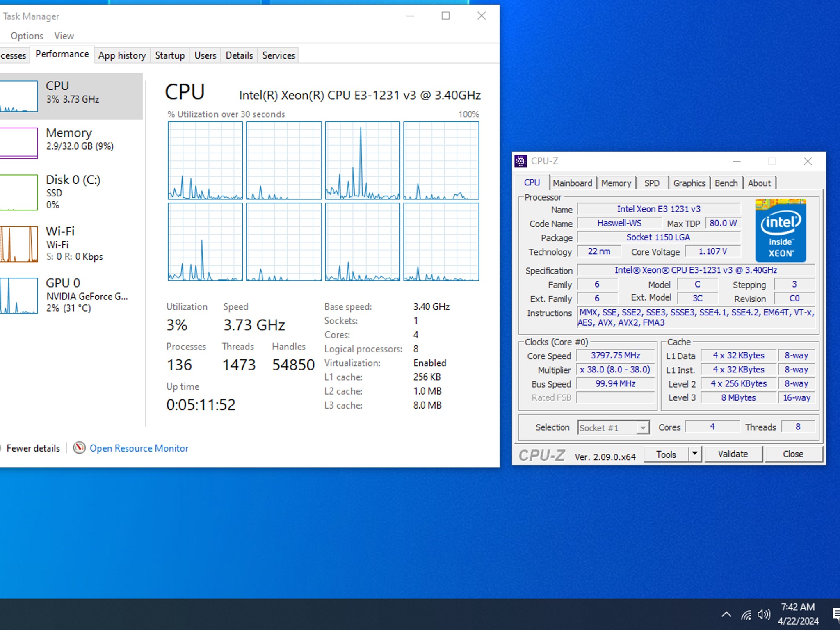Switch to the App history tab
The height and width of the screenshot is (630, 840).
tap(122, 55)
